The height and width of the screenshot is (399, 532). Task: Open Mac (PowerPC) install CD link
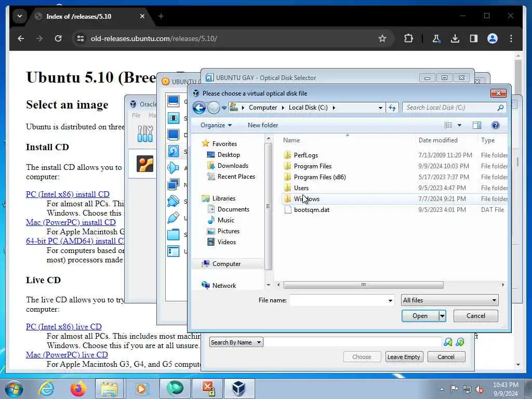pos(71,222)
